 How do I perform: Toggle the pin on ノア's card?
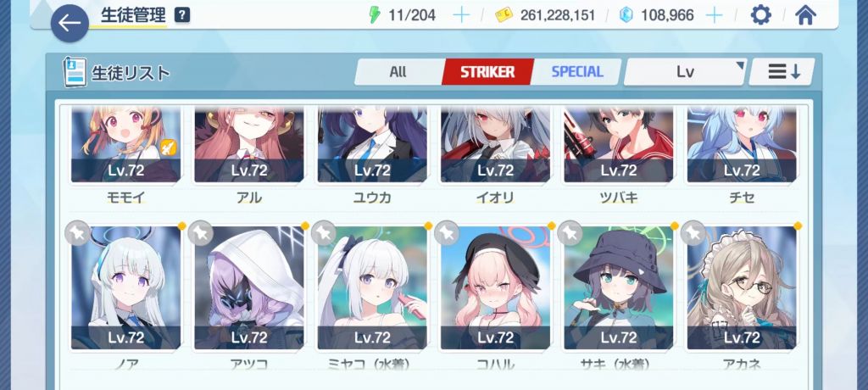(77, 232)
